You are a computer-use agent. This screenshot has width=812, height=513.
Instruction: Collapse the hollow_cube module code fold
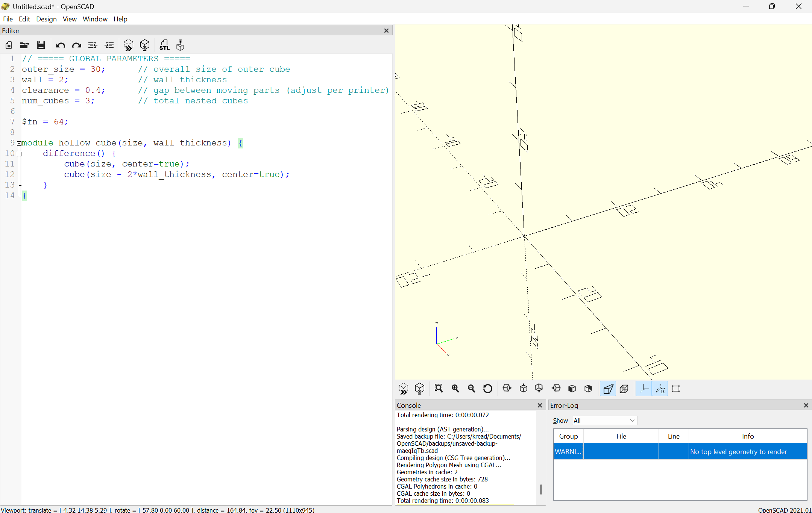click(x=20, y=143)
